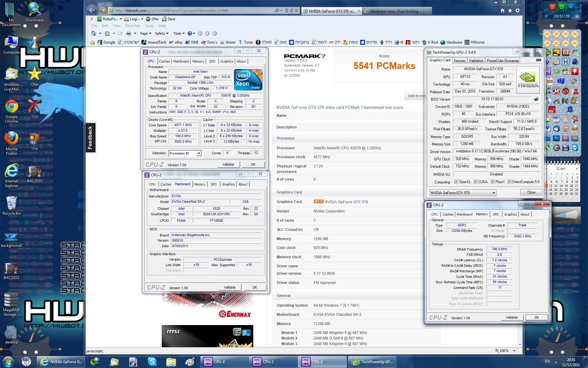Save GPU BIOS using chip icon
The image size is (588, 368).
536,99
